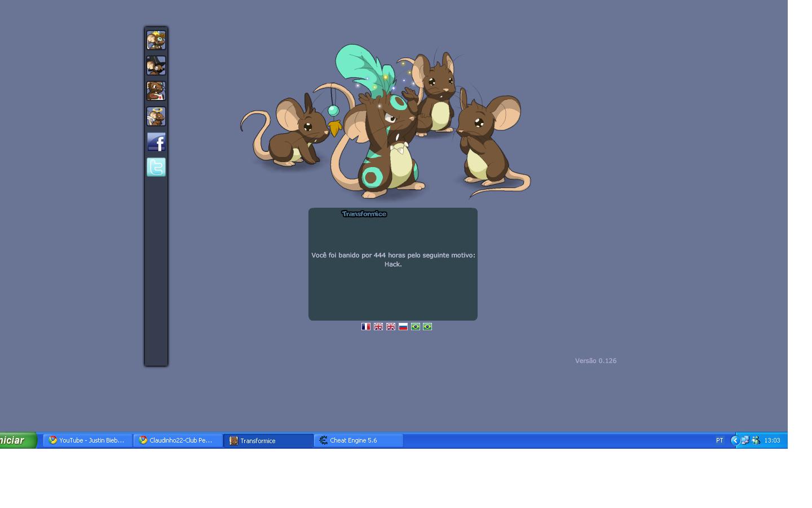Select the first Brazilian flag language option
This screenshot has height=508, width=812.
click(x=416, y=326)
